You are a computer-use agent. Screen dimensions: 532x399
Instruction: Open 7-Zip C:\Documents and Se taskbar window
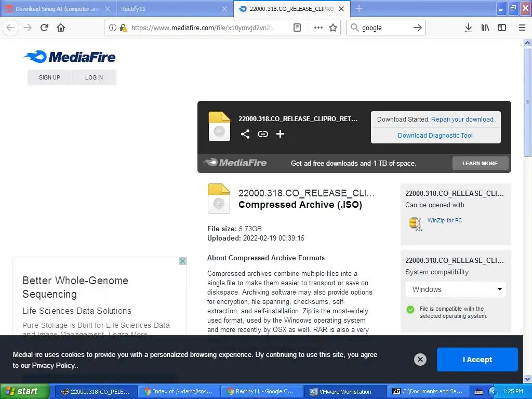(x=428, y=392)
